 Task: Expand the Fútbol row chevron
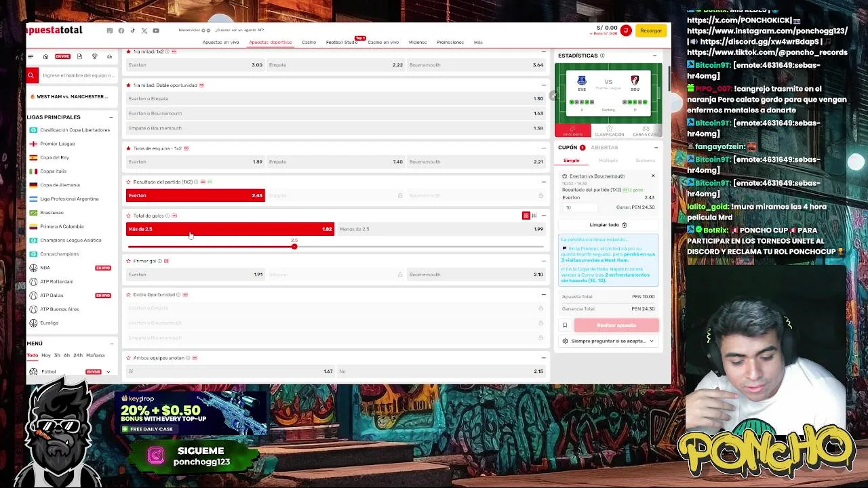click(x=108, y=371)
